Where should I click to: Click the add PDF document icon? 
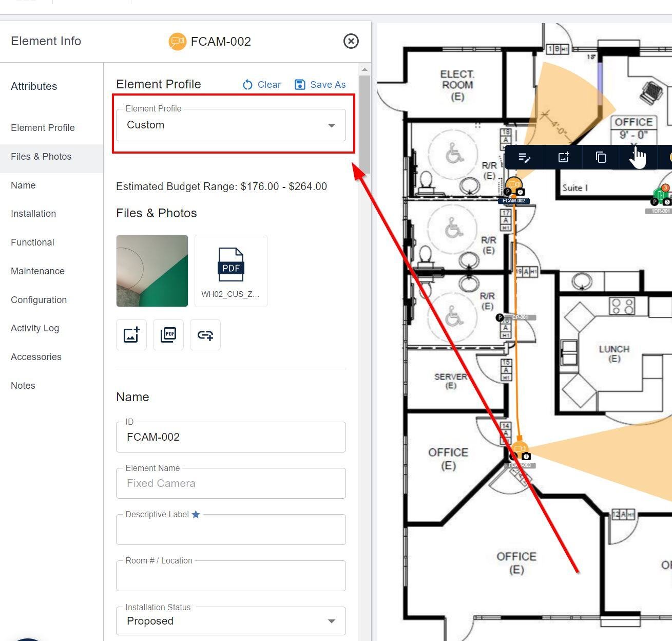point(168,334)
